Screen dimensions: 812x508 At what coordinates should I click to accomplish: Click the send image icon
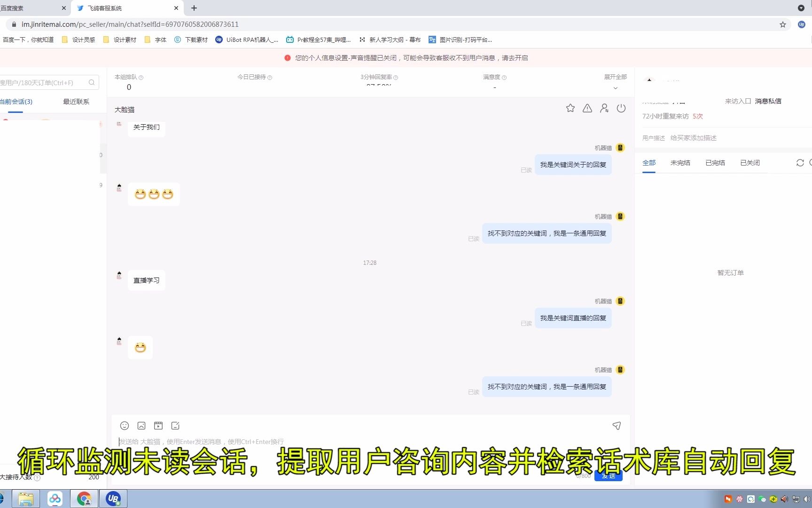pos(141,426)
